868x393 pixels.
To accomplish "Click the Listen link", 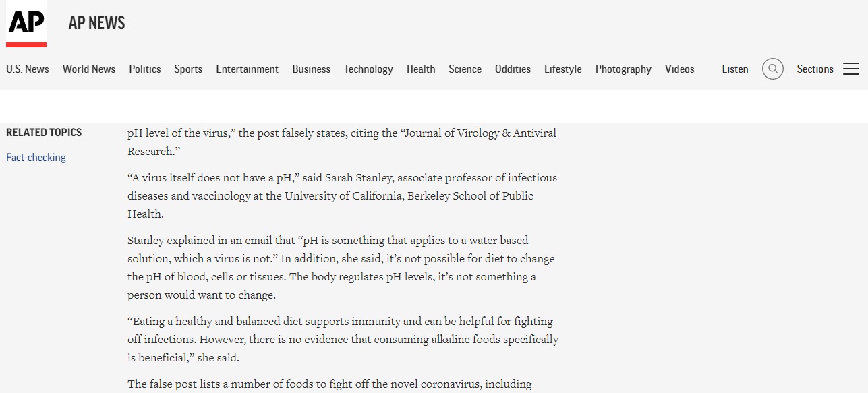I will pyautogui.click(x=735, y=69).
